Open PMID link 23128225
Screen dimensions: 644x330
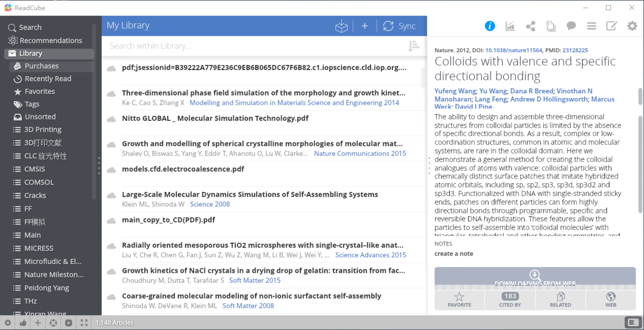575,50
